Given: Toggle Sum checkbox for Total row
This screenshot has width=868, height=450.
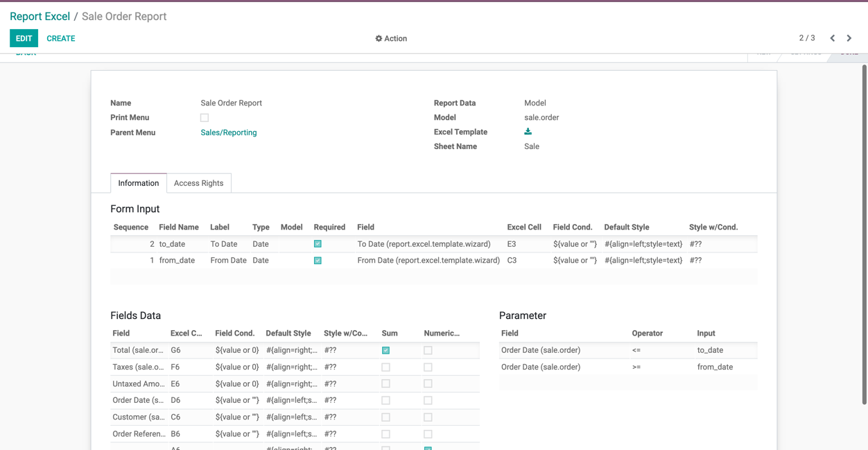Looking at the screenshot, I should click(x=386, y=351).
